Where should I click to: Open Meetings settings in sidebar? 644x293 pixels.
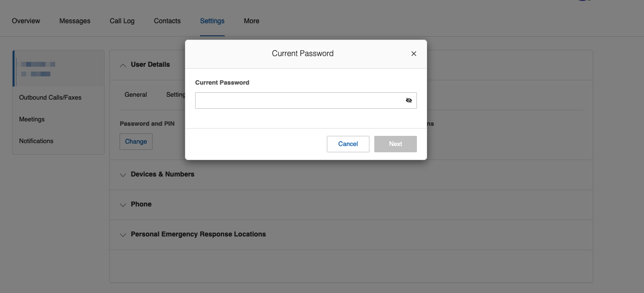(32, 119)
